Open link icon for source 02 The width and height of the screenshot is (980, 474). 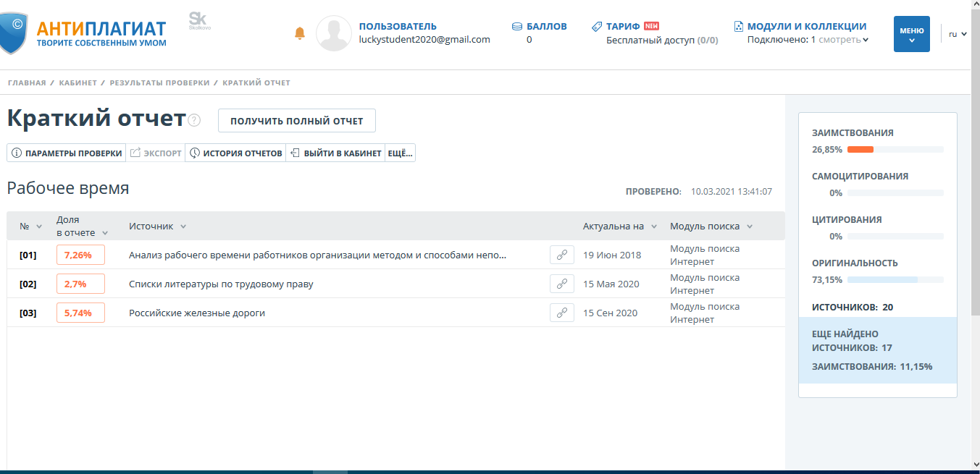click(561, 284)
